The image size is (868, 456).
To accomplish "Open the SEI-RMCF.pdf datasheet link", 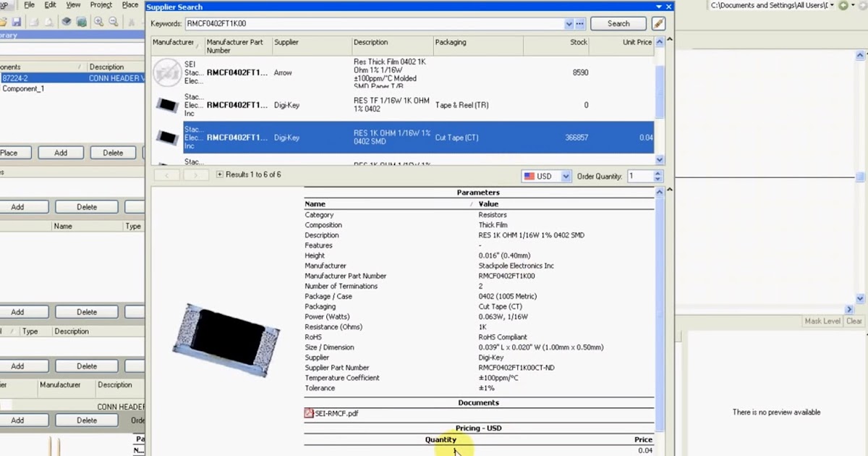I will click(x=336, y=413).
